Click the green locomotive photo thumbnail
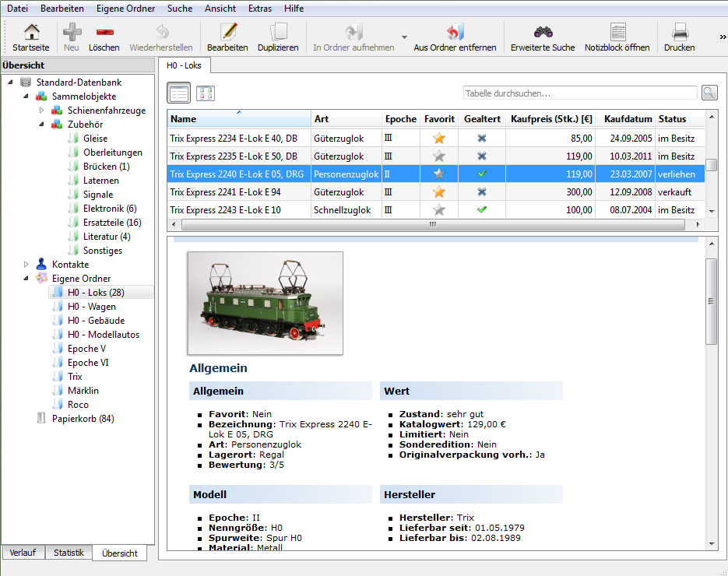Image resolution: width=728 pixels, height=576 pixels. [x=265, y=304]
